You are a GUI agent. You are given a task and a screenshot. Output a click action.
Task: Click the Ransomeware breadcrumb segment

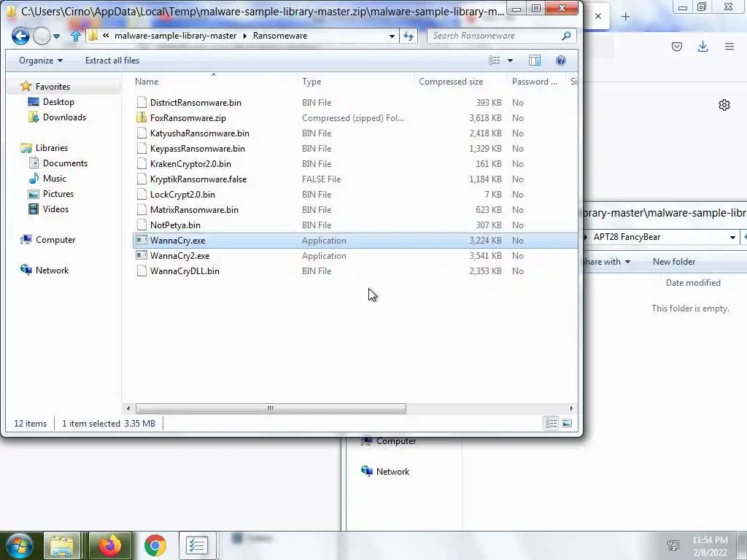pos(280,36)
